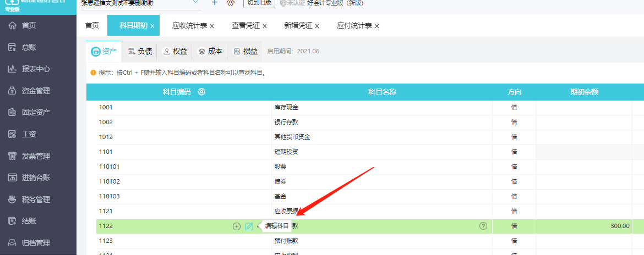The image size is (644, 255).
Task: Open 税务管理 in the sidebar
Action: click(x=29, y=199)
